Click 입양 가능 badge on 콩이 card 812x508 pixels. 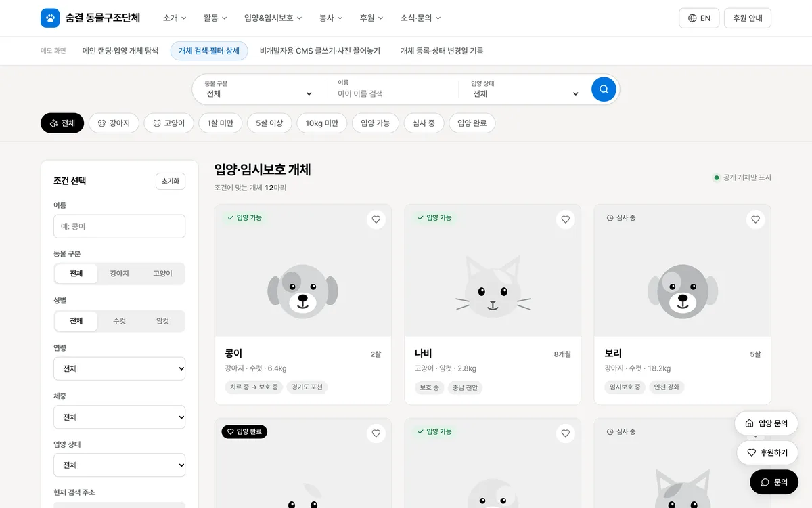pos(245,218)
